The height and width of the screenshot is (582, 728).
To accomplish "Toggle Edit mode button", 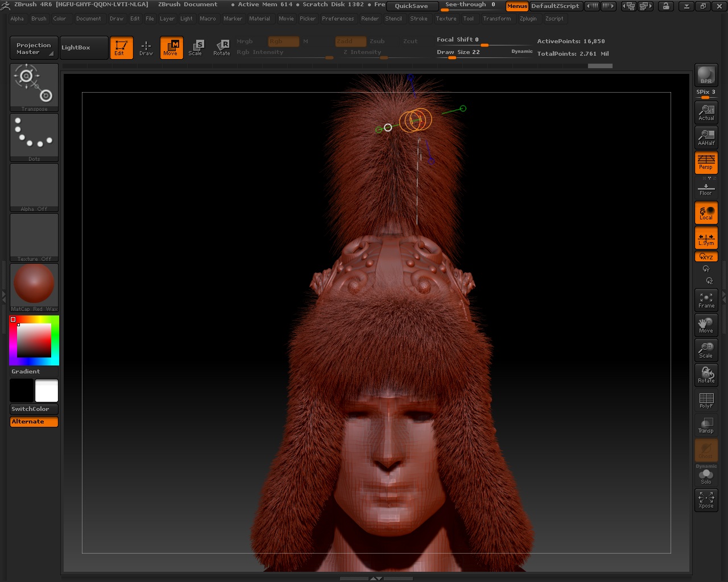I will coord(121,48).
